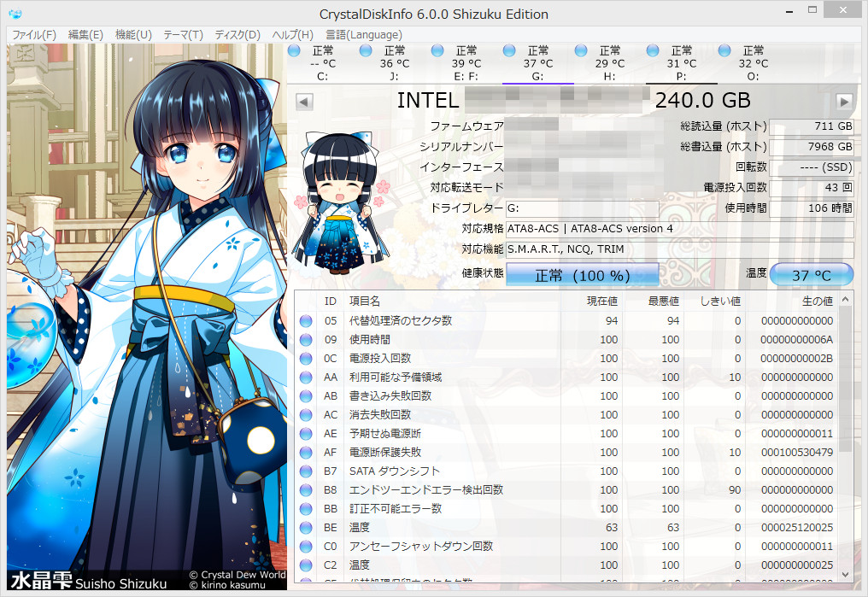
Task: Open the ヘルプ(H) menu
Action: 293,35
